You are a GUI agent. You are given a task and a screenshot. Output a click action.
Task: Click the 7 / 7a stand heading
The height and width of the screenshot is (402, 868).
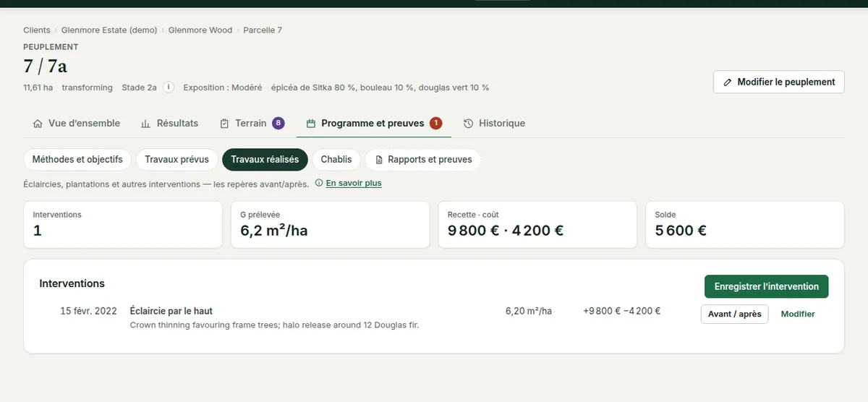pyautogui.click(x=45, y=67)
